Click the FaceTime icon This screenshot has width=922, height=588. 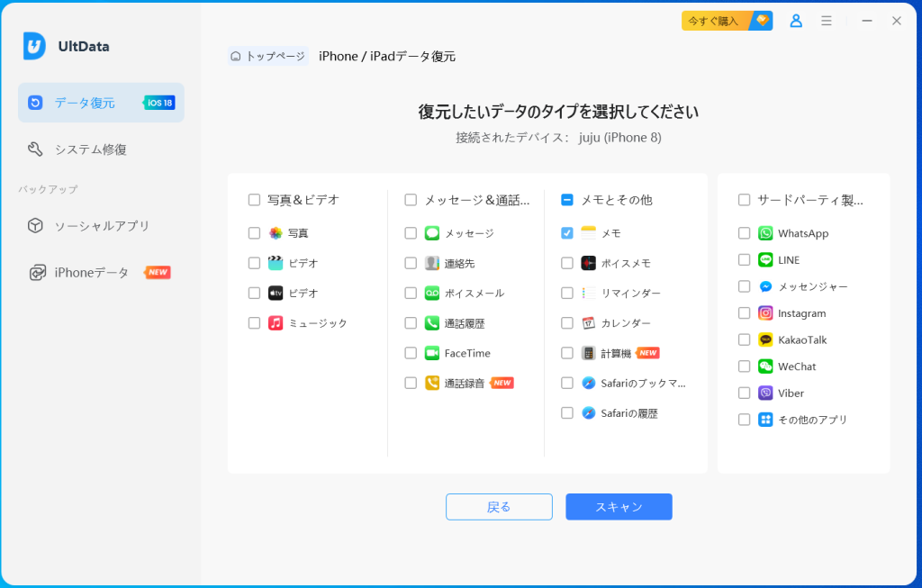coord(431,353)
